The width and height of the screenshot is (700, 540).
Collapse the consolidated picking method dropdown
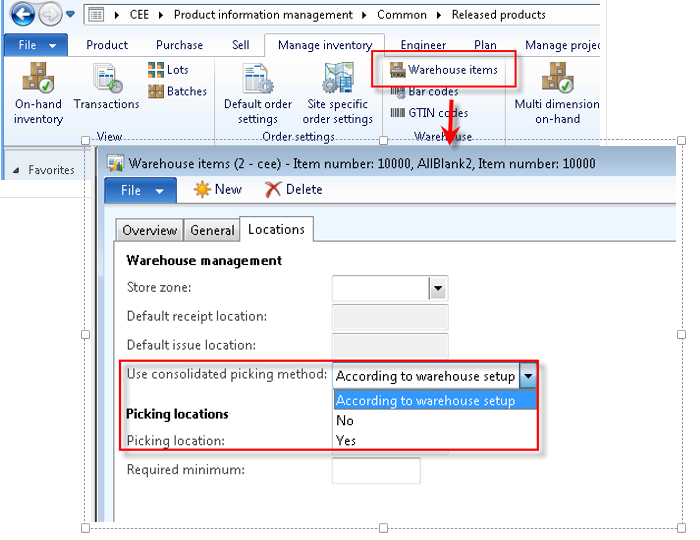[528, 376]
